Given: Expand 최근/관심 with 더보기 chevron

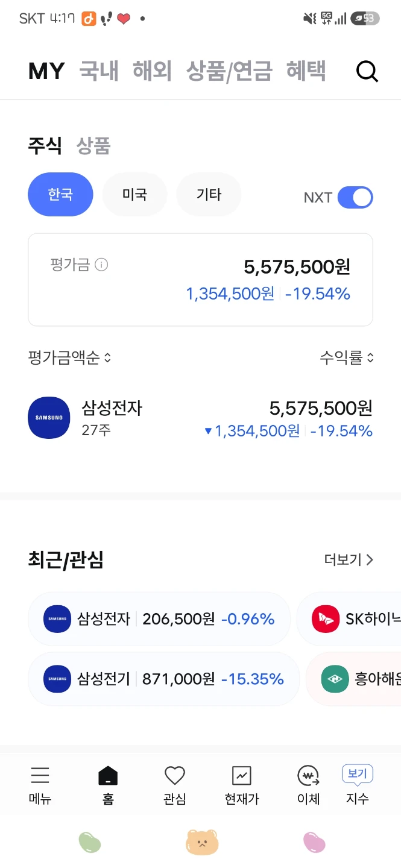Looking at the screenshot, I should point(349,560).
